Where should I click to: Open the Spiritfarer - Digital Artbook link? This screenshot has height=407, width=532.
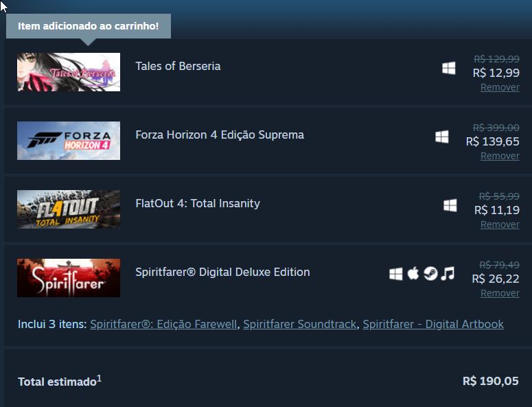point(433,324)
